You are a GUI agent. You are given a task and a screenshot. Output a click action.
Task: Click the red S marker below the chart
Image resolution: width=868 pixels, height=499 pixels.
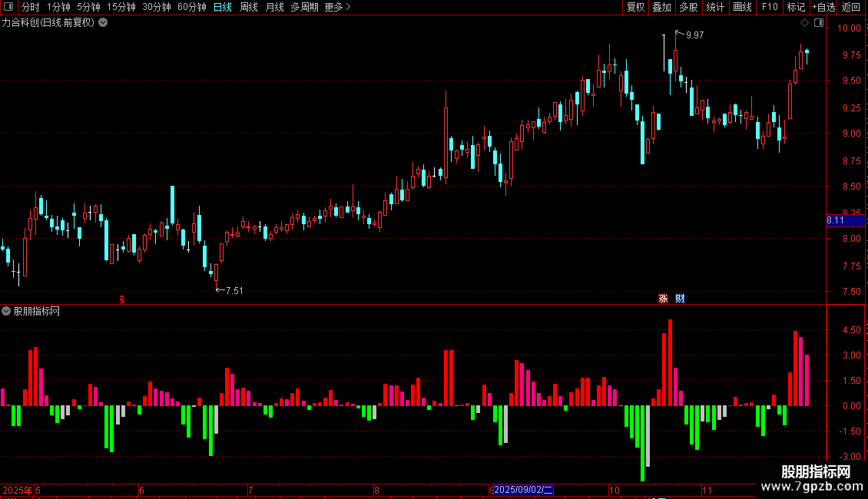[x=122, y=299]
